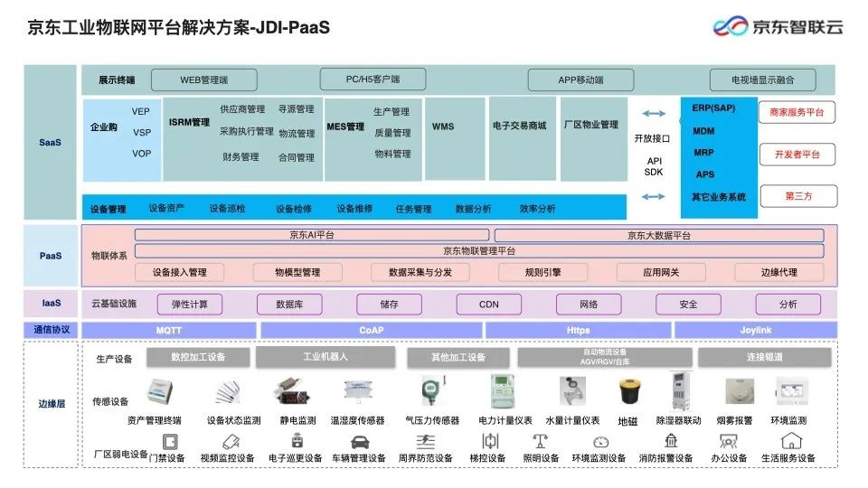Click the 生活服务设备 house icon

pos(792,441)
